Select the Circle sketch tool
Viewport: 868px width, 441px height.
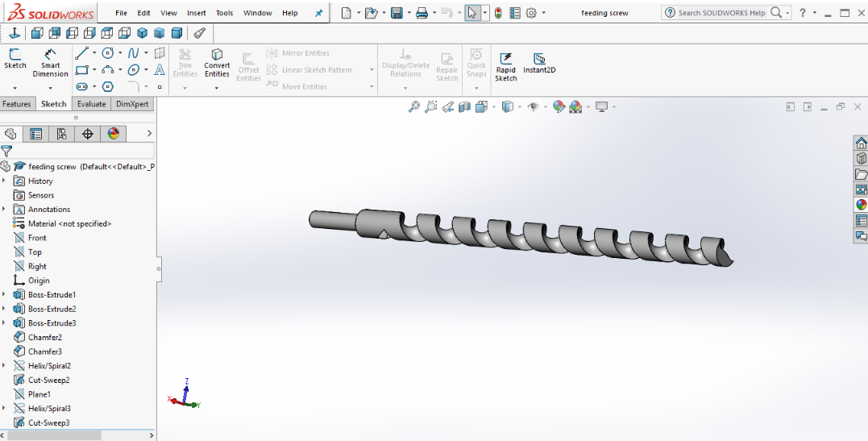(108, 53)
